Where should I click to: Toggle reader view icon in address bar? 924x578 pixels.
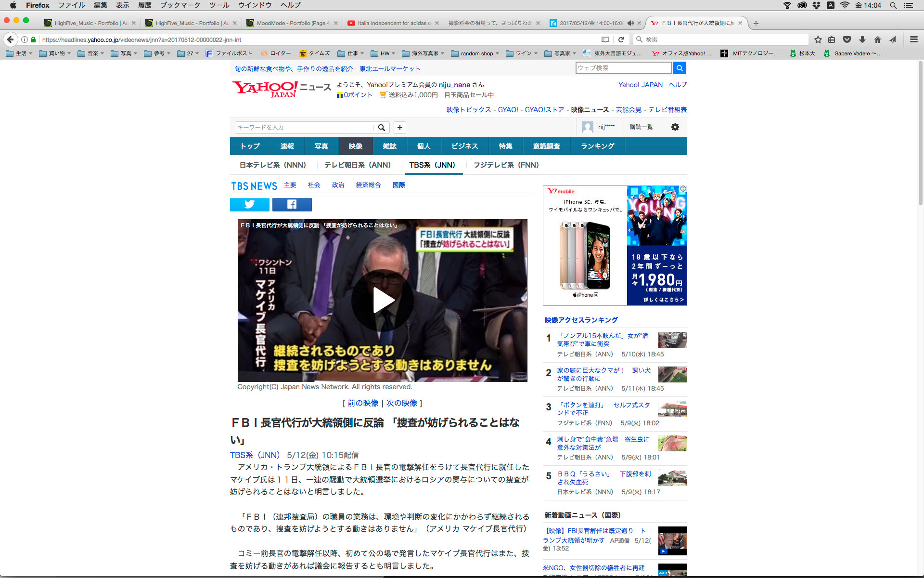pos(605,39)
